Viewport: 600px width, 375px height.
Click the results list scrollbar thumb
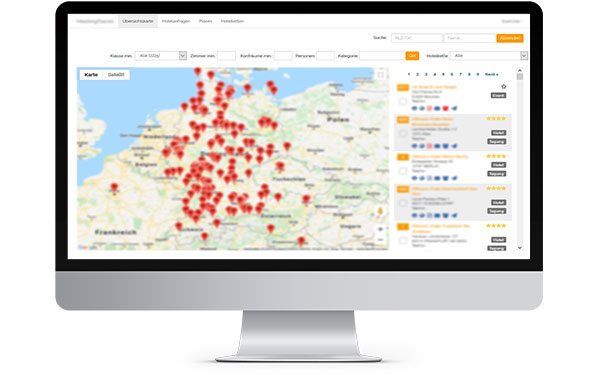point(520,77)
